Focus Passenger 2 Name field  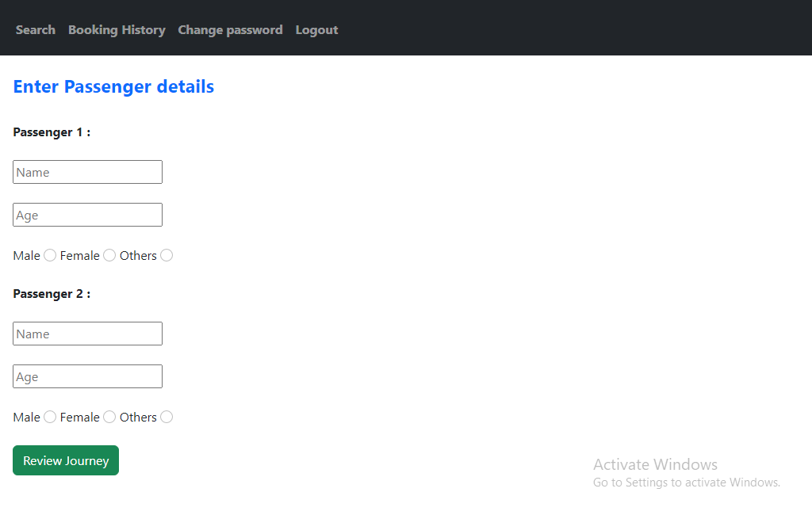click(87, 334)
